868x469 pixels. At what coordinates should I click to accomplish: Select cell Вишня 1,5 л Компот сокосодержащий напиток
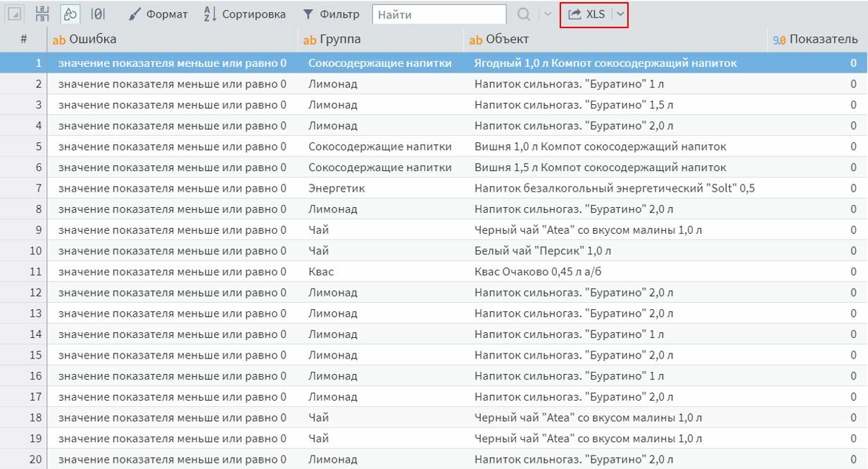tap(615, 168)
